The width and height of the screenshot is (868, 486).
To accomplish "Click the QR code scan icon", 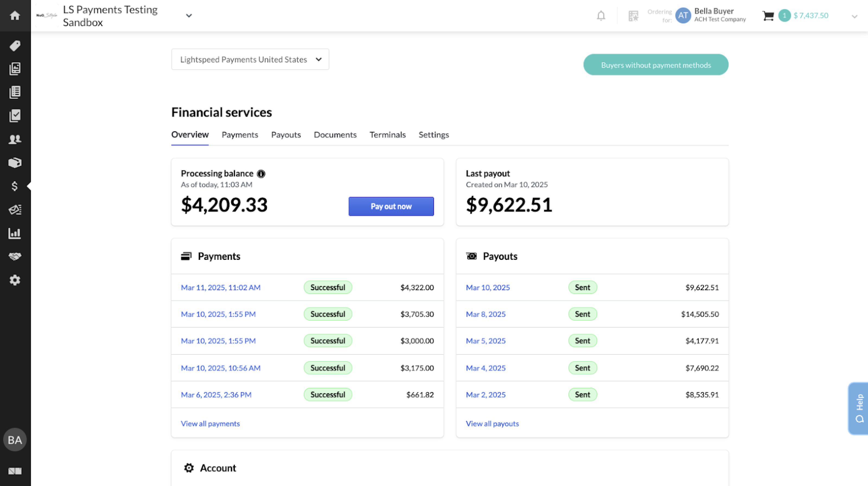I will (x=633, y=15).
